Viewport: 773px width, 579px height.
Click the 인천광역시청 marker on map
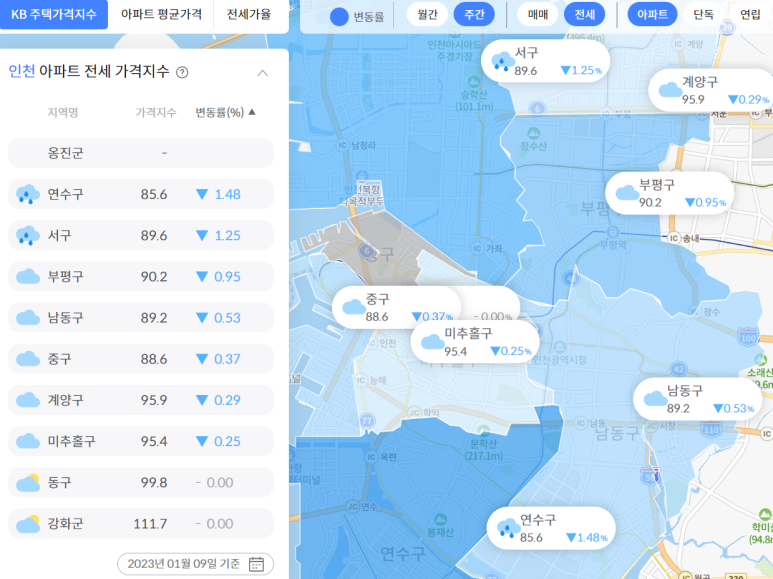pos(560,347)
